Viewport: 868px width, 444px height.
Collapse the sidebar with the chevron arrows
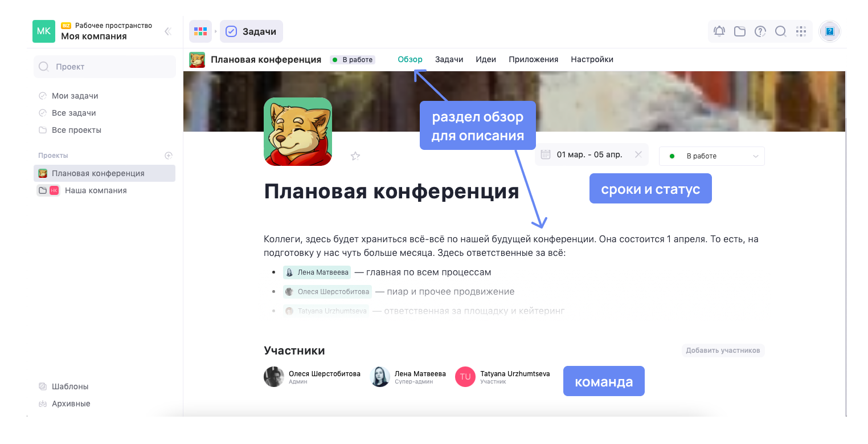(x=167, y=31)
